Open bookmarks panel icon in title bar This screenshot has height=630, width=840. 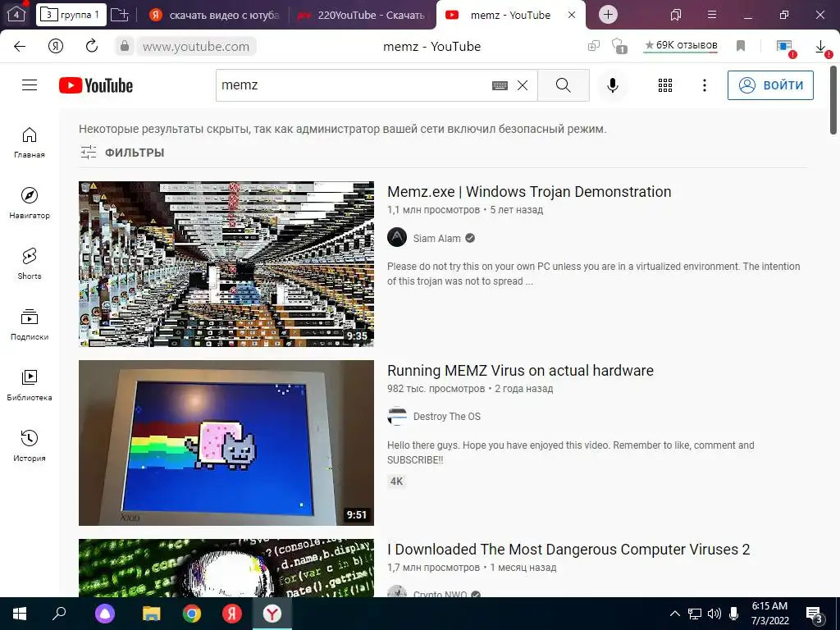coord(676,15)
